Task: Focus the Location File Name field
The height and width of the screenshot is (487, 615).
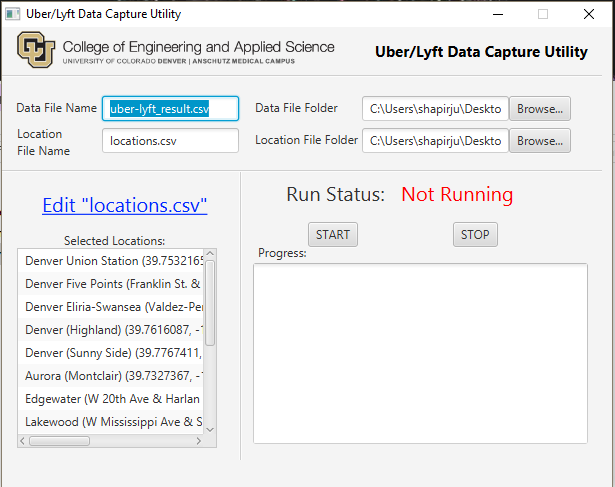Action: pyautogui.click(x=170, y=141)
